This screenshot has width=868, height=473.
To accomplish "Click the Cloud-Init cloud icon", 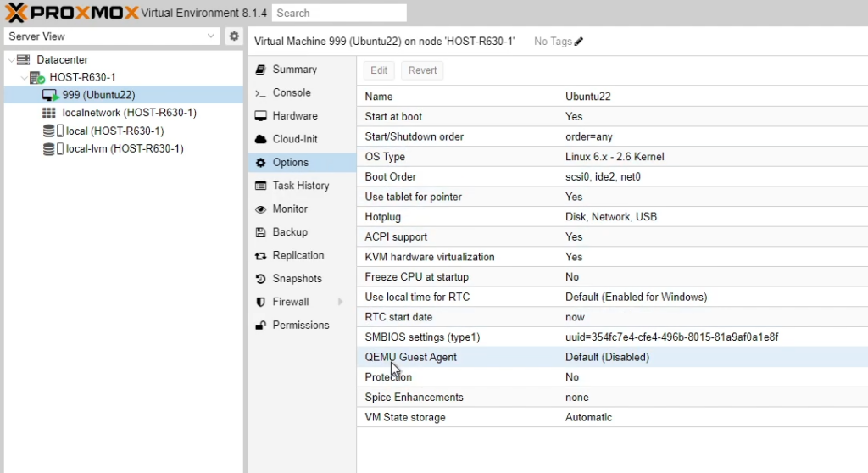I will pyautogui.click(x=260, y=139).
